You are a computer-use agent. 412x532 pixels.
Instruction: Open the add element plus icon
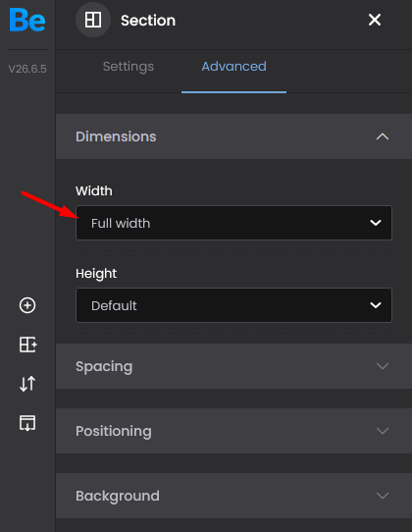[x=27, y=305]
